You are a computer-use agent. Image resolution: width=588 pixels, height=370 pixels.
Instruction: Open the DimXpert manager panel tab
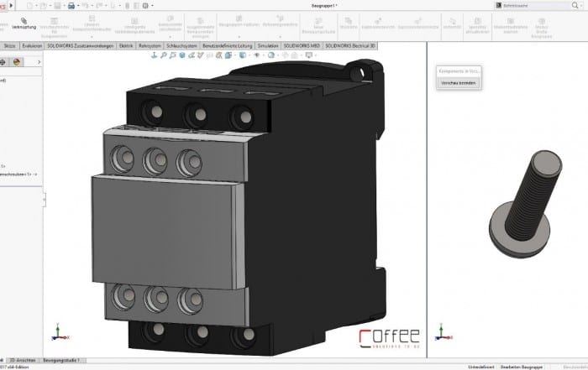pyautogui.click(x=3, y=62)
